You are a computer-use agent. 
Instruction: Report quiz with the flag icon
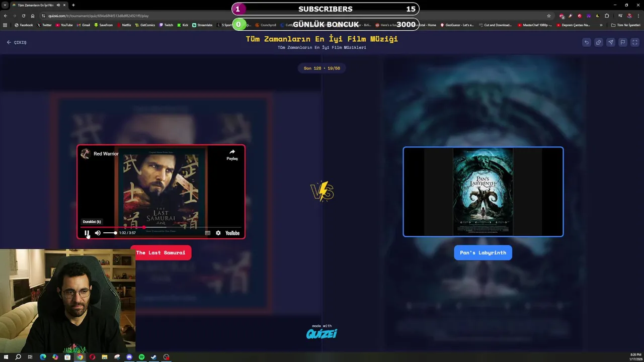pos(623,42)
